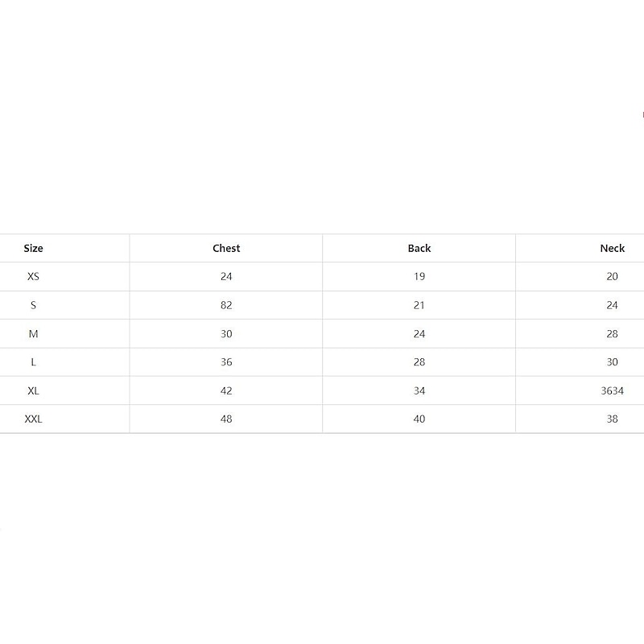Click the neck value 3634 for size XL
The height and width of the screenshot is (644, 644).
click(612, 390)
